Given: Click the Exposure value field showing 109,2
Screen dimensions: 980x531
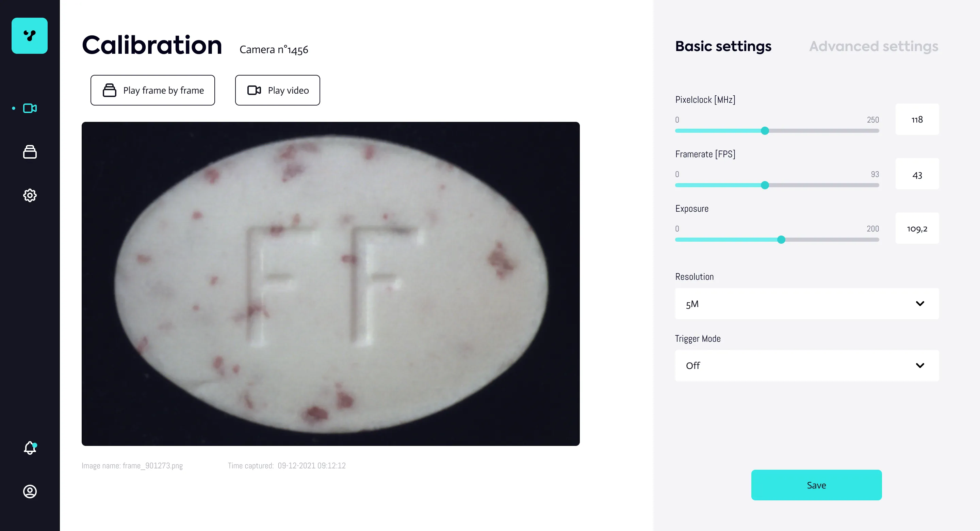Looking at the screenshot, I should (917, 229).
